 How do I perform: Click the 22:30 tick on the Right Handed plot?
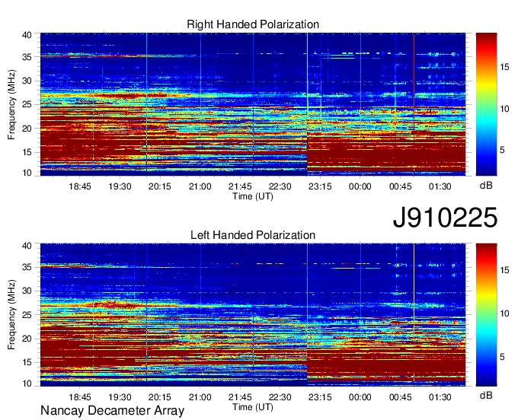click(280, 186)
